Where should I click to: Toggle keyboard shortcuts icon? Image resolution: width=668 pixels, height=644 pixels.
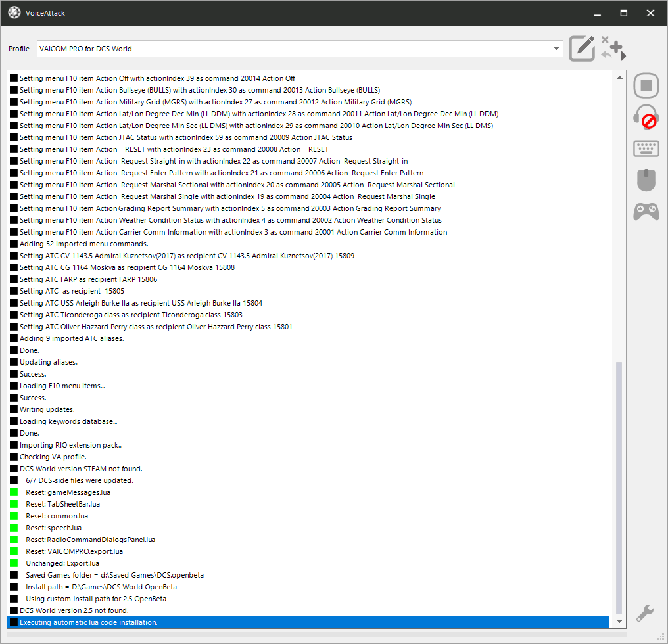click(646, 149)
